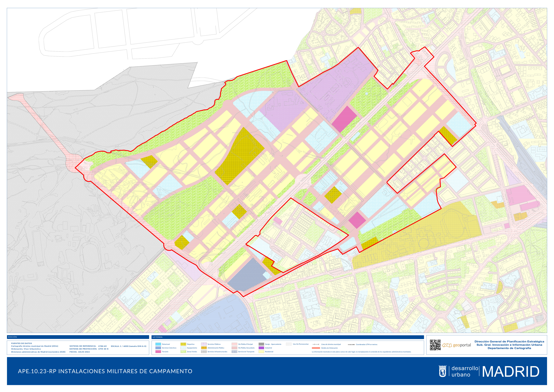Click the LEYENDA header bar

(288, 337)
